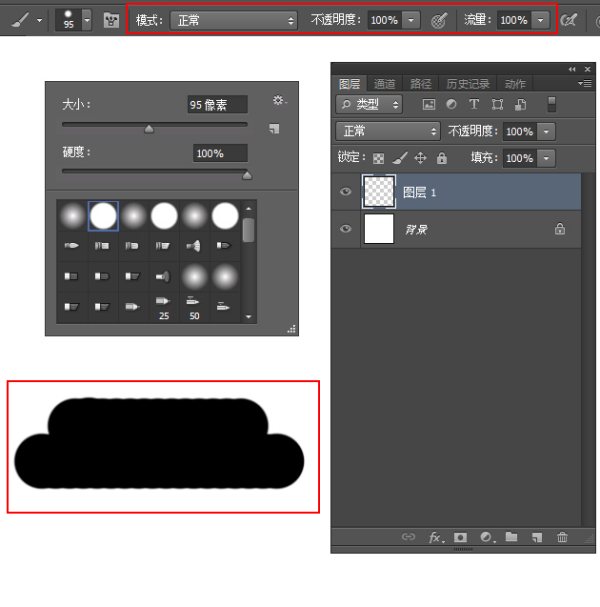Expand the flow slider arrow

(x=541, y=20)
